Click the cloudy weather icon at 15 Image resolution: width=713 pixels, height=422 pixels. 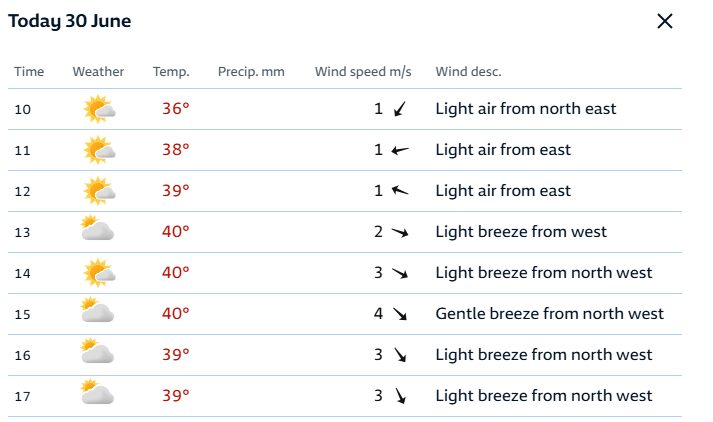pos(97,310)
